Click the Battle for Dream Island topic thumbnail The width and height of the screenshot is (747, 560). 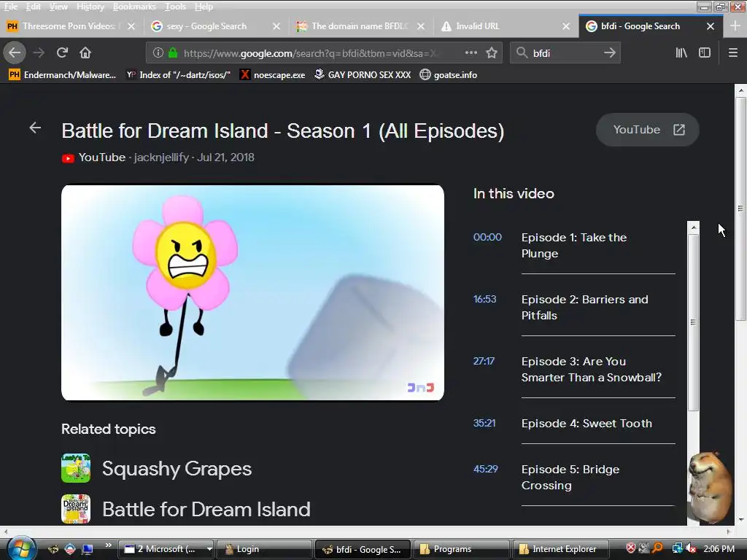point(76,509)
